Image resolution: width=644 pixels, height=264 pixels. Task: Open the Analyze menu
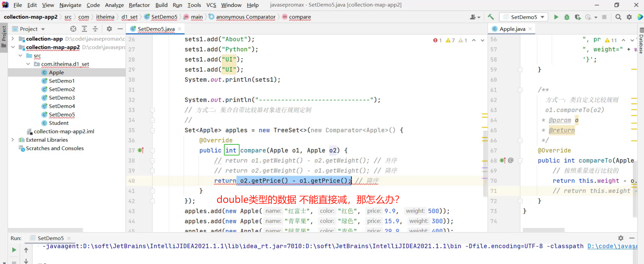pos(114,5)
